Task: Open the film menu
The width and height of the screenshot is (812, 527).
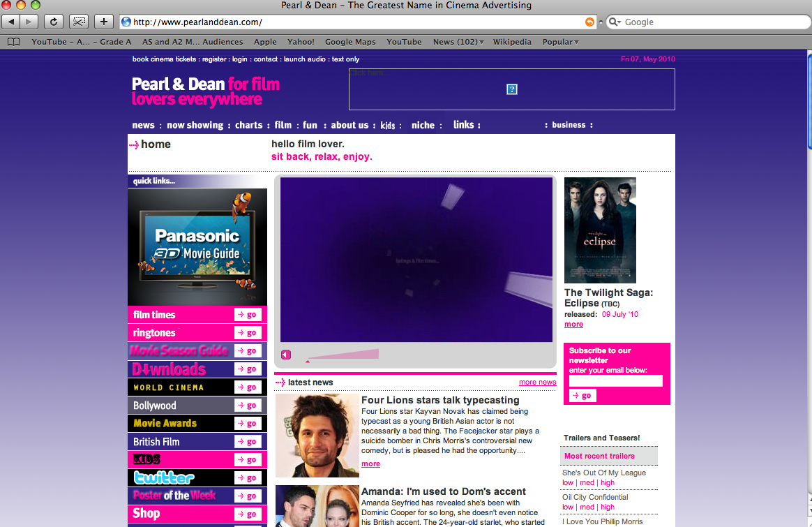Action: pos(283,125)
